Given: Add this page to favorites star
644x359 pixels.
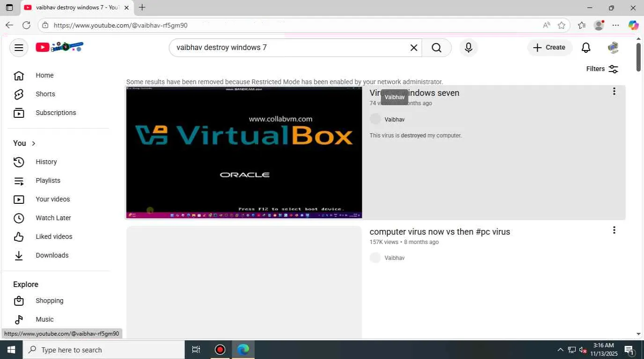Looking at the screenshot, I should click(x=562, y=25).
